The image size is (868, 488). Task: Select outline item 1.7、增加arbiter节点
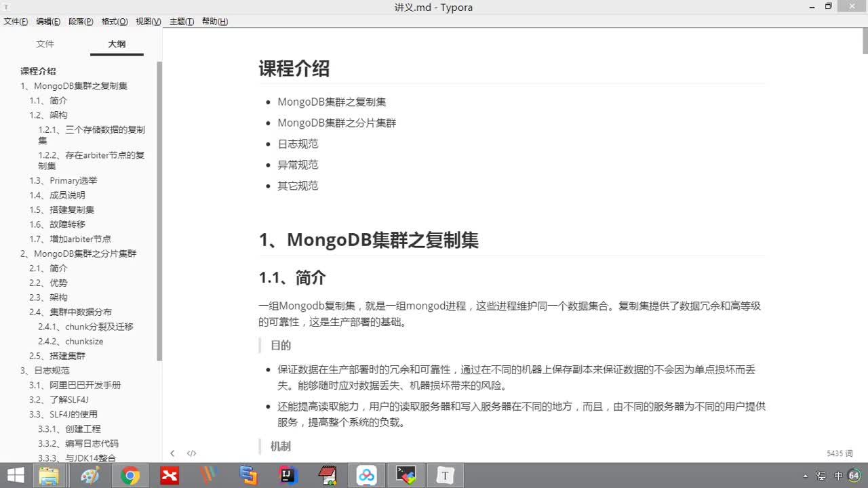(70, 239)
